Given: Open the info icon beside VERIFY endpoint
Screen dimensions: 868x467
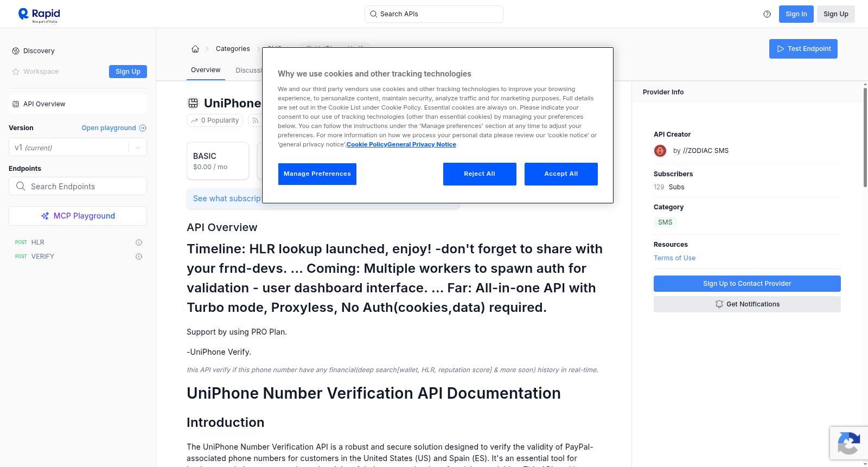Looking at the screenshot, I should click(139, 257).
